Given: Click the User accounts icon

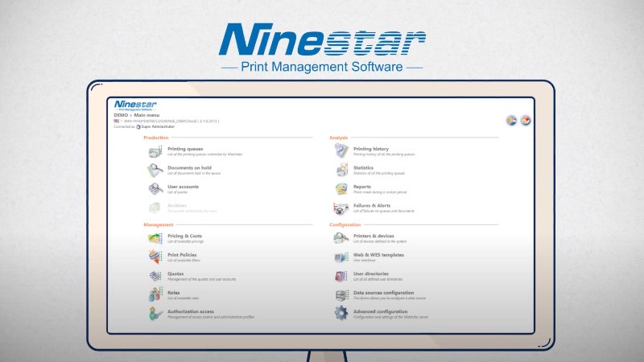Looking at the screenshot, I should click(x=155, y=189).
